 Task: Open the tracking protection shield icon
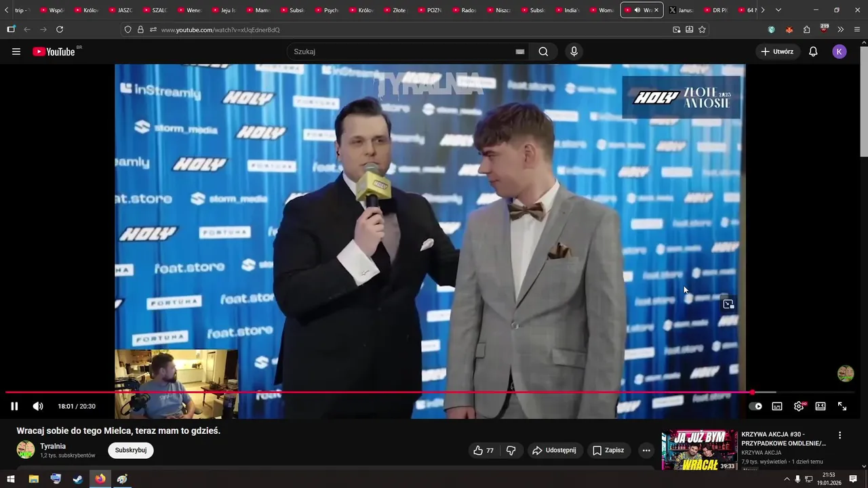[127, 29]
